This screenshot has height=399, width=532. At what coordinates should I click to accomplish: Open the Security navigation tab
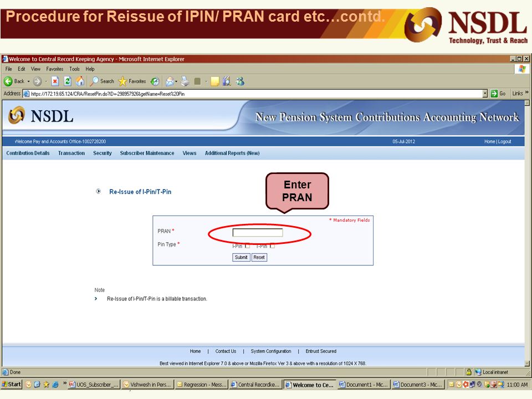click(102, 153)
